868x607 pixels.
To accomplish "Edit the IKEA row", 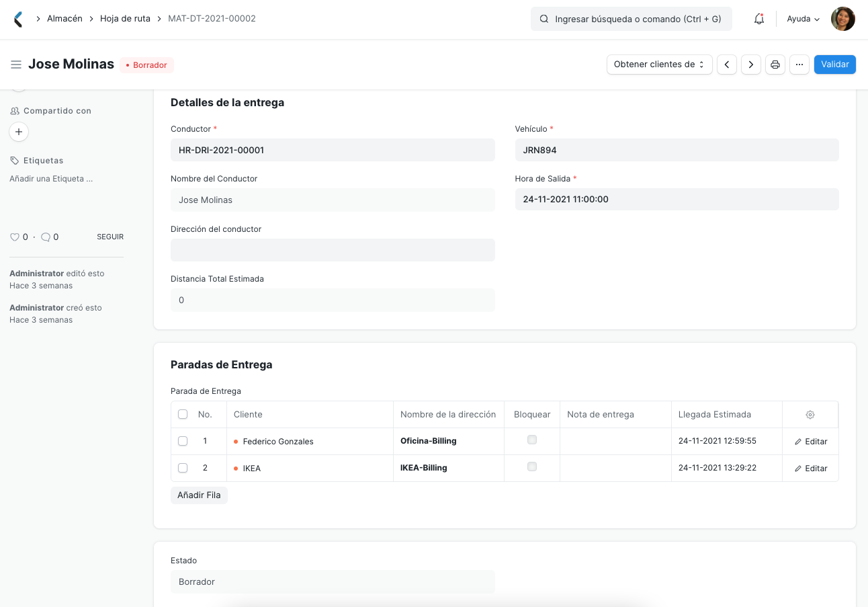I will point(811,469).
